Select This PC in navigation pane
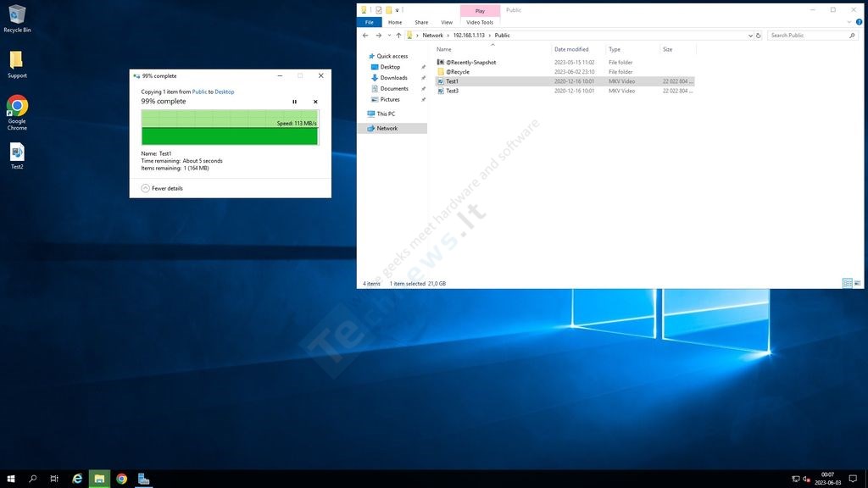The height and width of the screenshot is (488, 868). (x=386, y=114)
